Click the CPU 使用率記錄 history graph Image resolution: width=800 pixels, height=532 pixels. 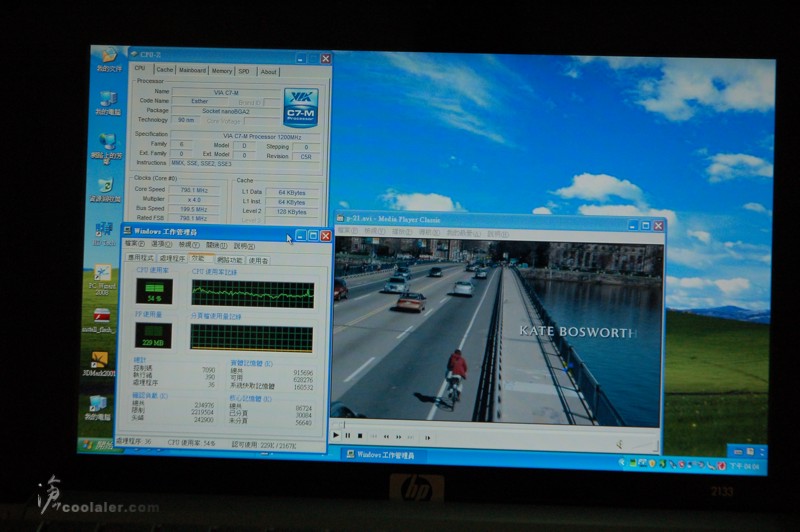point(253,294)
